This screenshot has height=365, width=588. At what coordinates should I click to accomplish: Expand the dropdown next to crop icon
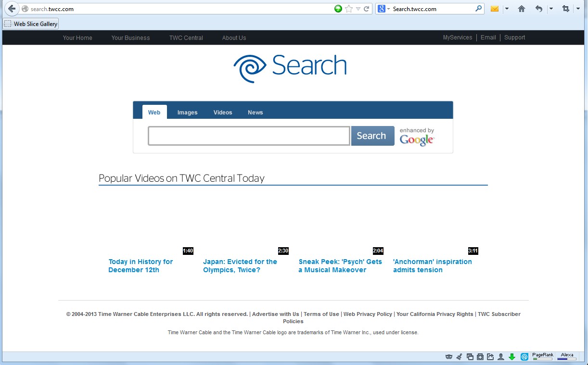pos(578,9)
